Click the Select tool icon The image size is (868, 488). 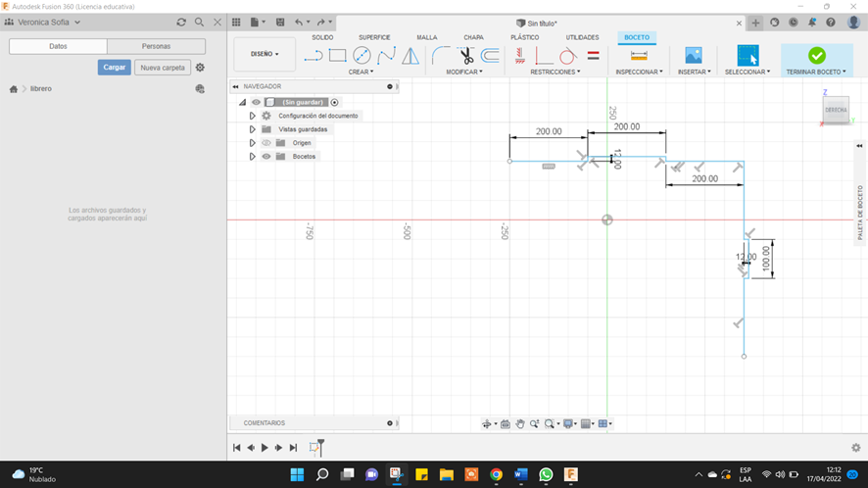(x=747, y=56)
